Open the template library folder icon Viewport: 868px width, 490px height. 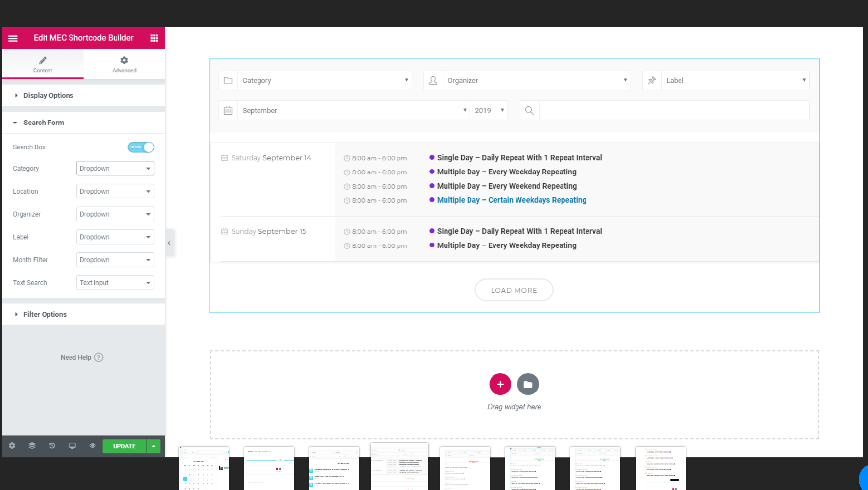528,384
